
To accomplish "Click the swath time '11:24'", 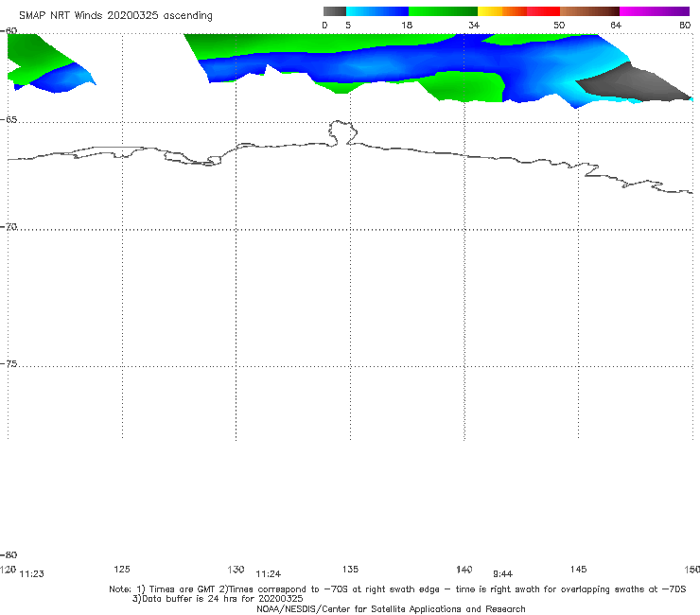I will click(x=269, y=574).
